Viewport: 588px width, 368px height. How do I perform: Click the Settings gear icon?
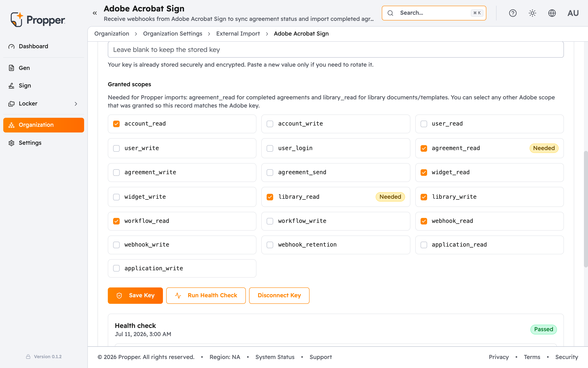tap(11, 143)
